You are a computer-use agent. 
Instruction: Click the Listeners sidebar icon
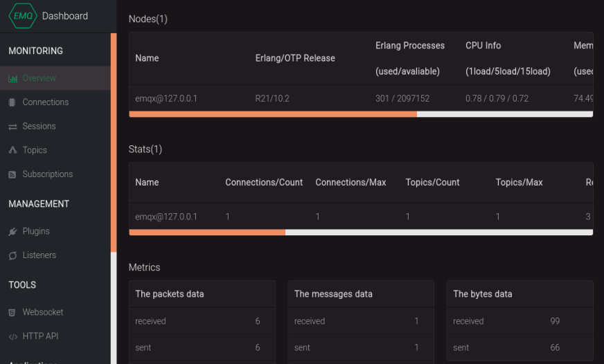pos(12,255)
